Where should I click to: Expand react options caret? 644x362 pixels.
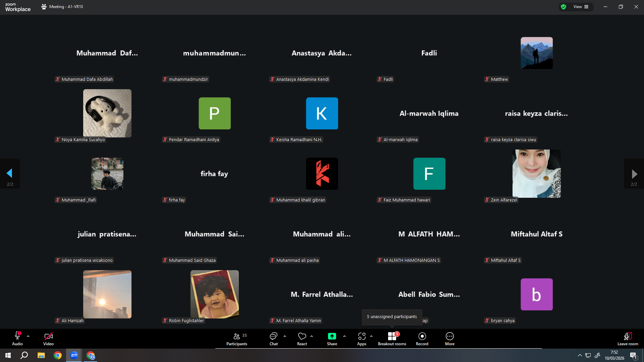tap(312, 336)
